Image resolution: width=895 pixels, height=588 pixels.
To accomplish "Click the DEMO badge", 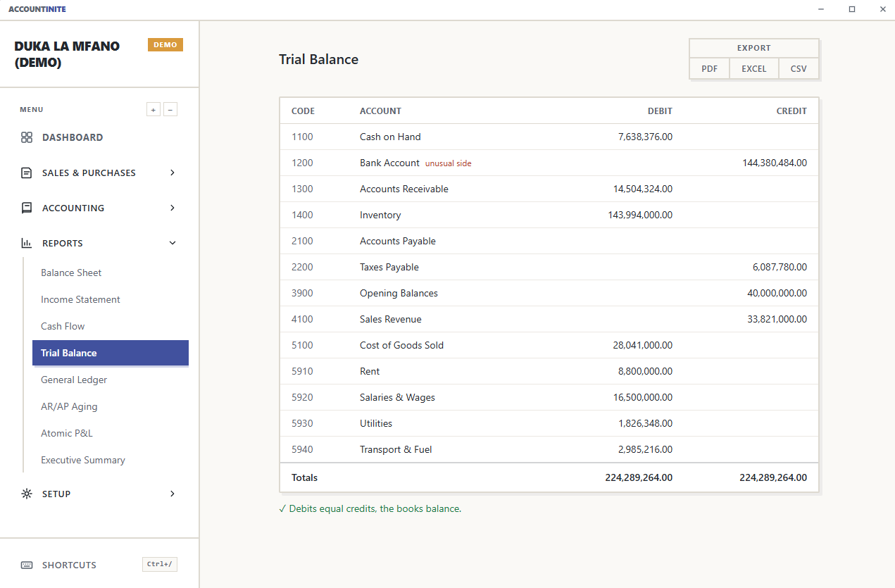I will 165,45.
